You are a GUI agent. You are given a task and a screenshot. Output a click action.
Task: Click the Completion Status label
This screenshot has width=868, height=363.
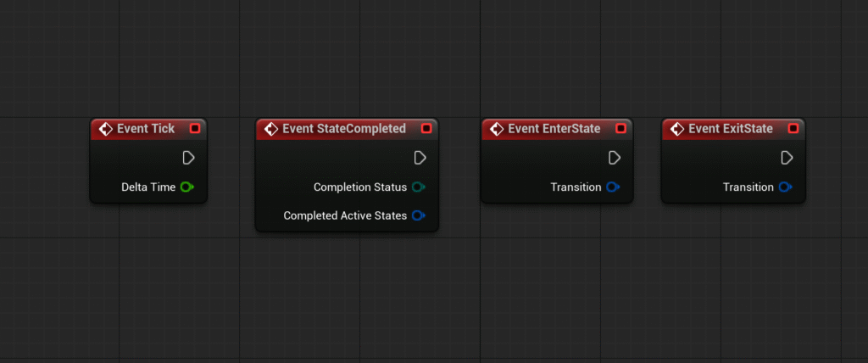(x=360, y=187)
